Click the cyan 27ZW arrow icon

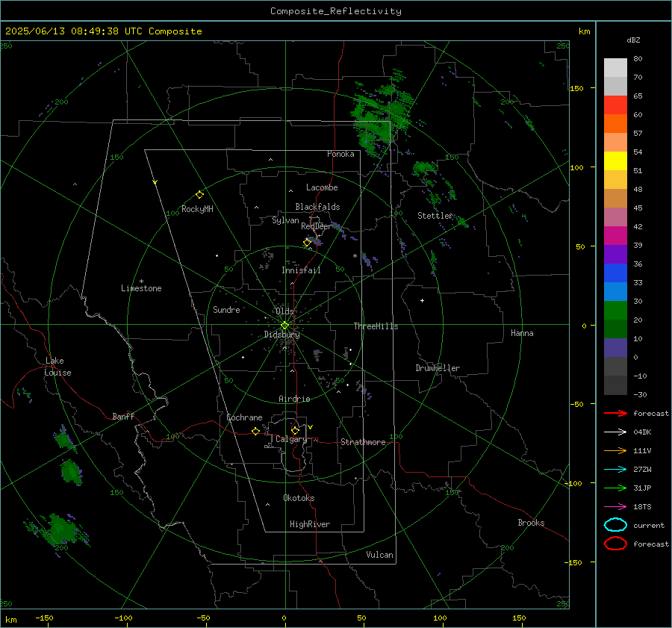[x=615, y=470]
